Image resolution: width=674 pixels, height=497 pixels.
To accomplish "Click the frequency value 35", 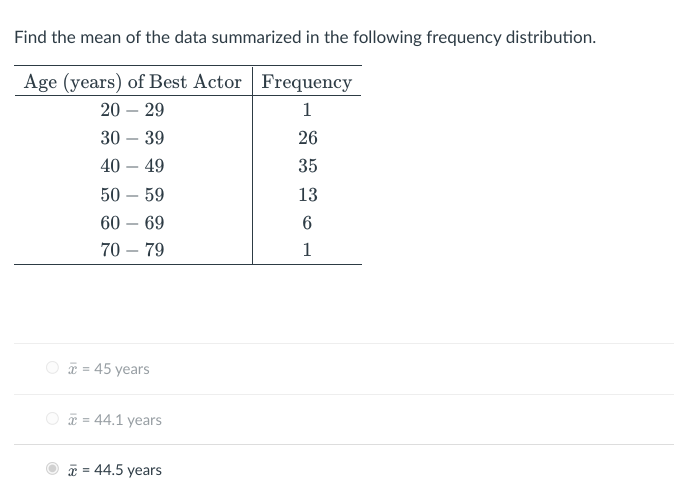I will point(308,166).
